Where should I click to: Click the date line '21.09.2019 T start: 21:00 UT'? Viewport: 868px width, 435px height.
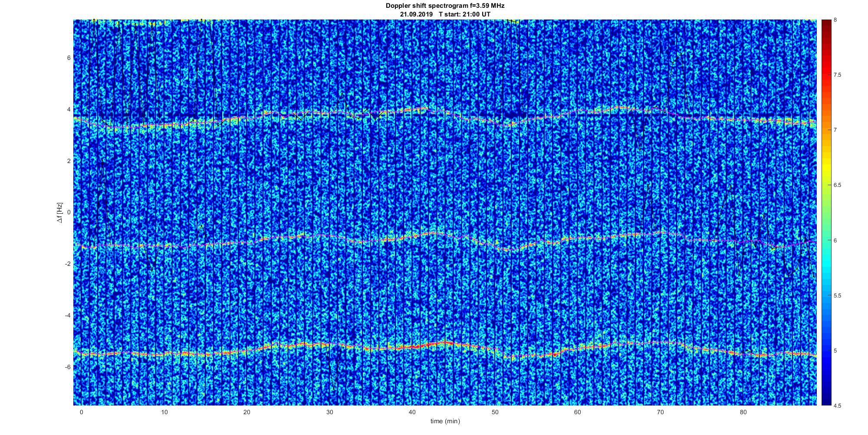point(445,14)
